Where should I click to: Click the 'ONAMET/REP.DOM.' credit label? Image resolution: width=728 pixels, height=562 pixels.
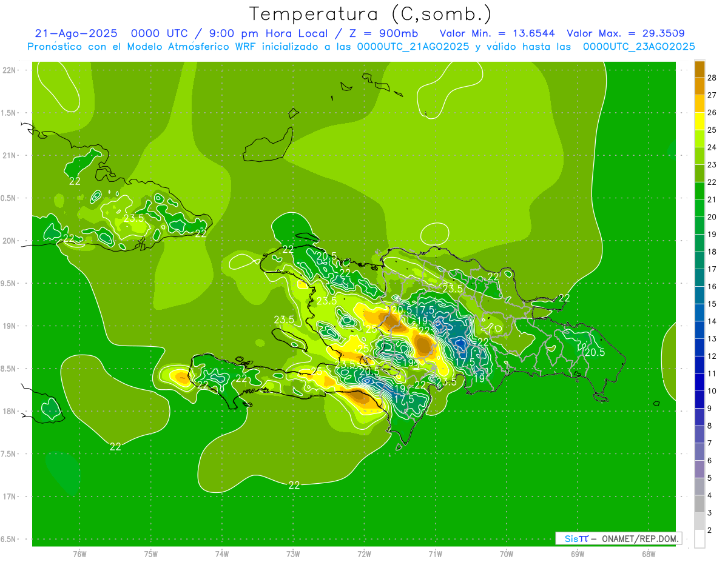click(x=640, y=538)
